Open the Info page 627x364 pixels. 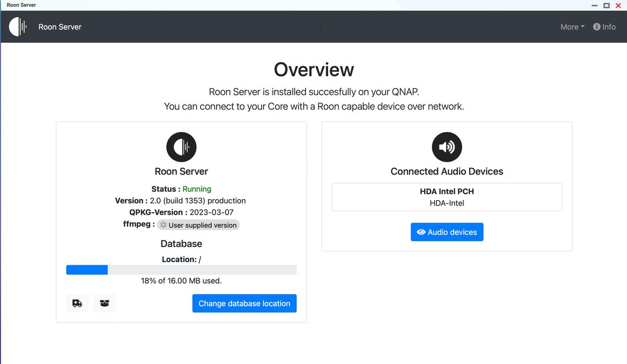[604, 27]
